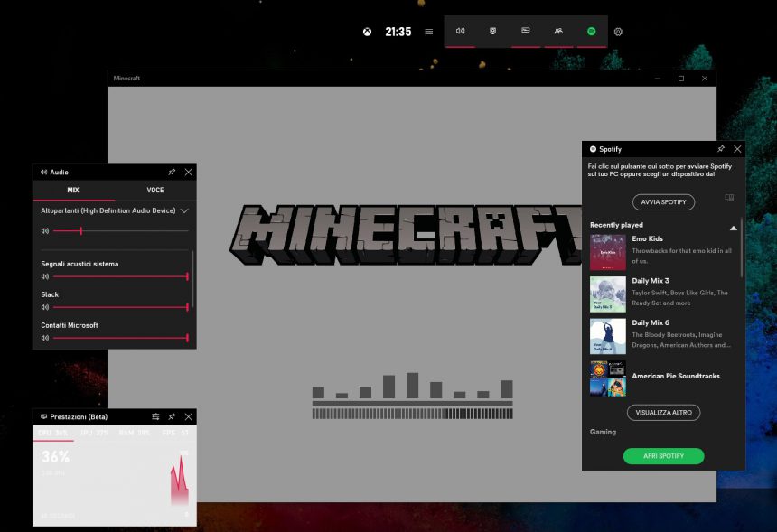Adjust Segnali acustici sistema volume slider
Image resolution: width=777 pixels, height=532 pixels.
(x=121, y=276)
